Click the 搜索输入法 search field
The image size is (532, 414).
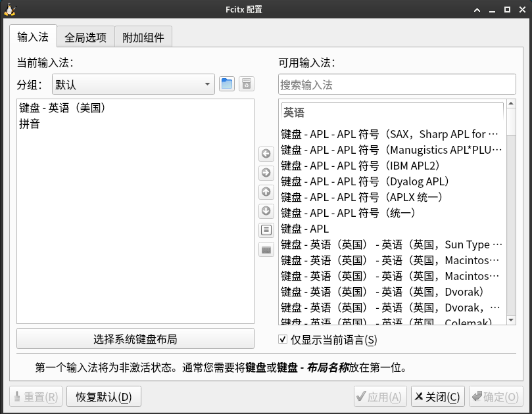(397, 84)
